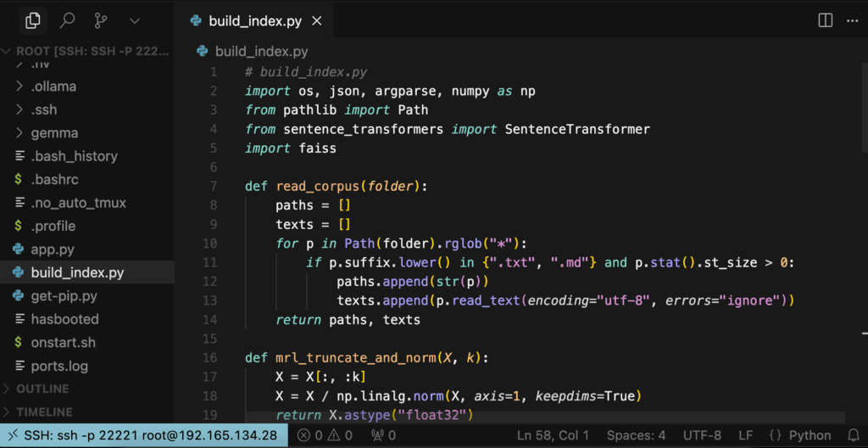Open the editor More Actions menu
Viewport: 868px width, 448px height.
[852, 20]
